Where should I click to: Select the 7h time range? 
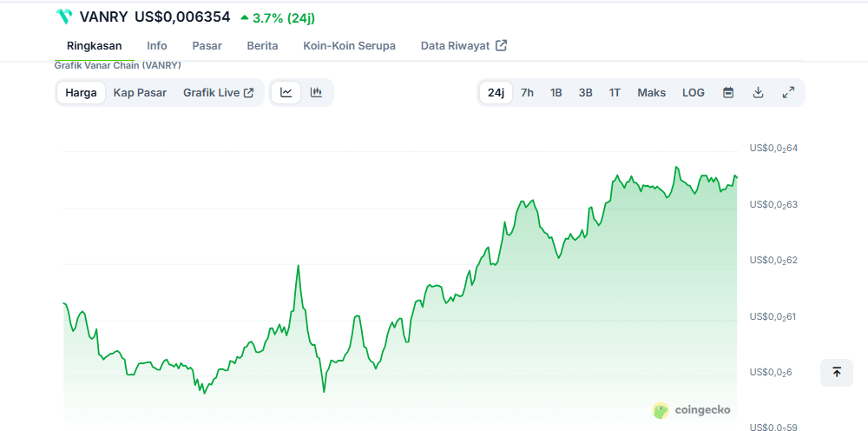(528, 92)
